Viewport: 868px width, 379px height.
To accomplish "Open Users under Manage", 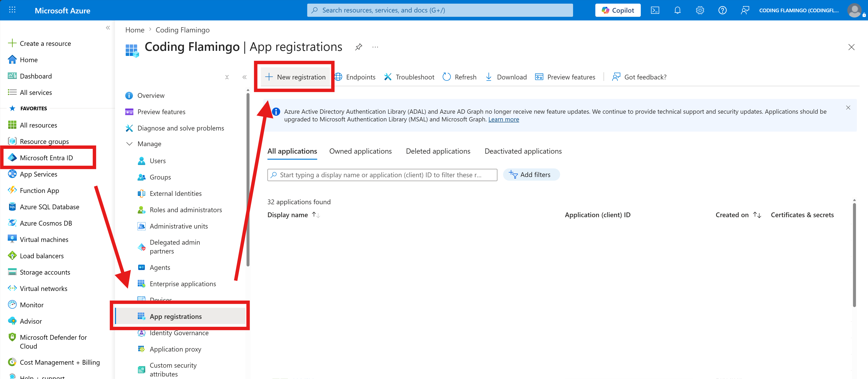I will [x=152, y=160].
